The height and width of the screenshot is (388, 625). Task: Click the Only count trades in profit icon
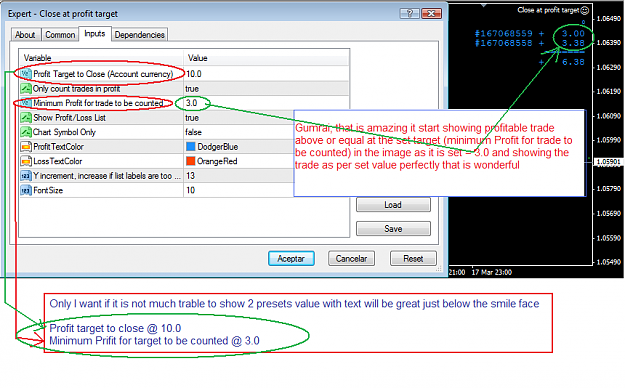pos(26,89)
